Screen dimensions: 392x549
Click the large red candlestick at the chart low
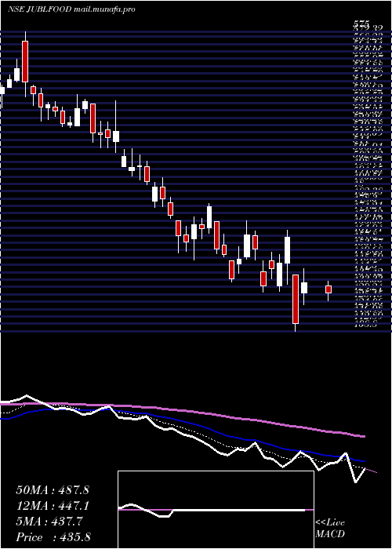pyautogui.click(x=296, y=299)
